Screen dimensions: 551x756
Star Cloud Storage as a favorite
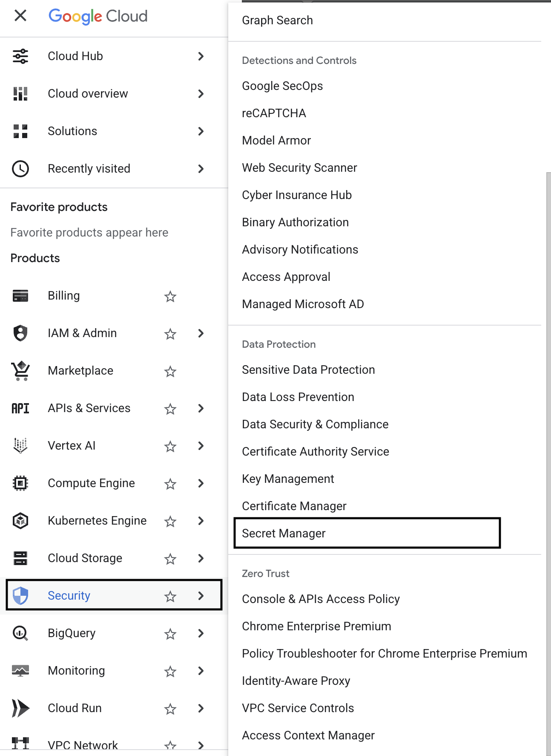tap(170, 559)
